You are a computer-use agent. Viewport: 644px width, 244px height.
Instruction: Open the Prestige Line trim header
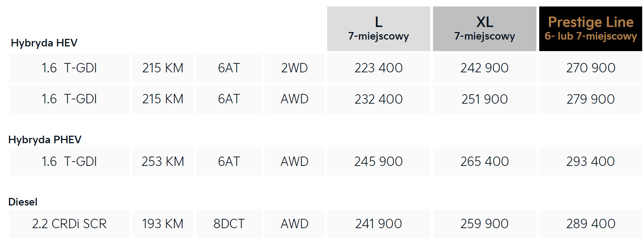[590, 29]
